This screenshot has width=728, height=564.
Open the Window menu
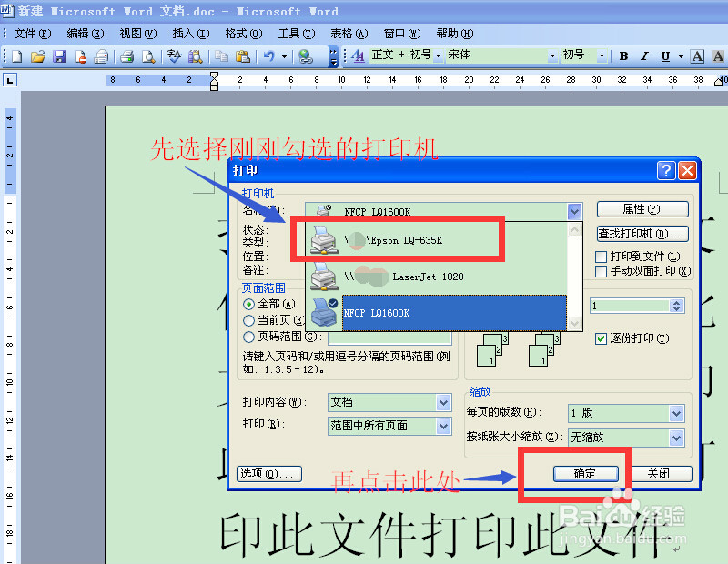click(x=402, y=34)
